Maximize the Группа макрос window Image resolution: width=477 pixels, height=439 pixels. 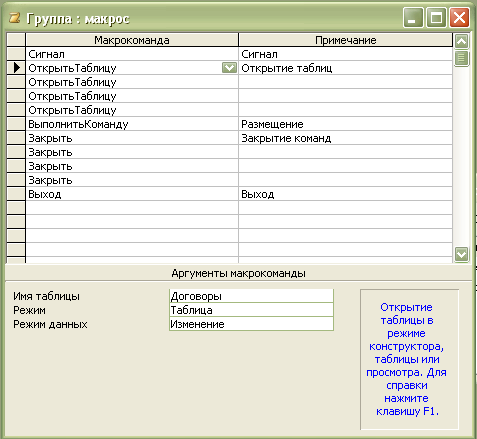coord(436,17)
